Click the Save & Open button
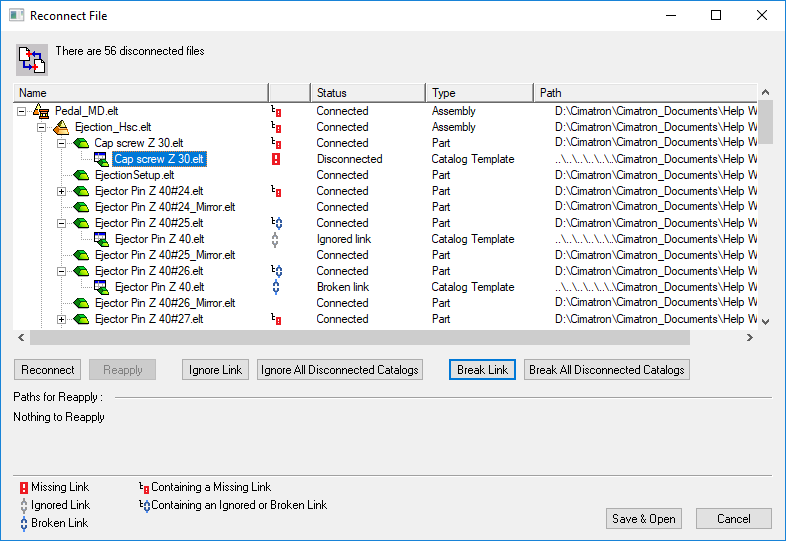The width and height of the screenshot is (786, 541). coord(644,518)
